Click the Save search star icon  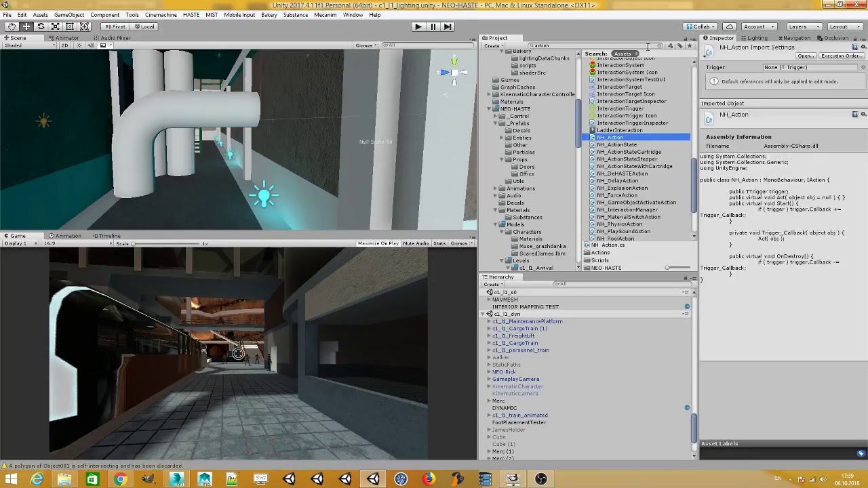(x=690, y=45)
